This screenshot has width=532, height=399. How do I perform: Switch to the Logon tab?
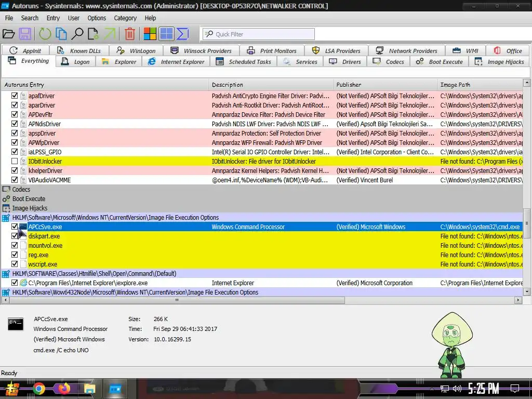76,62
